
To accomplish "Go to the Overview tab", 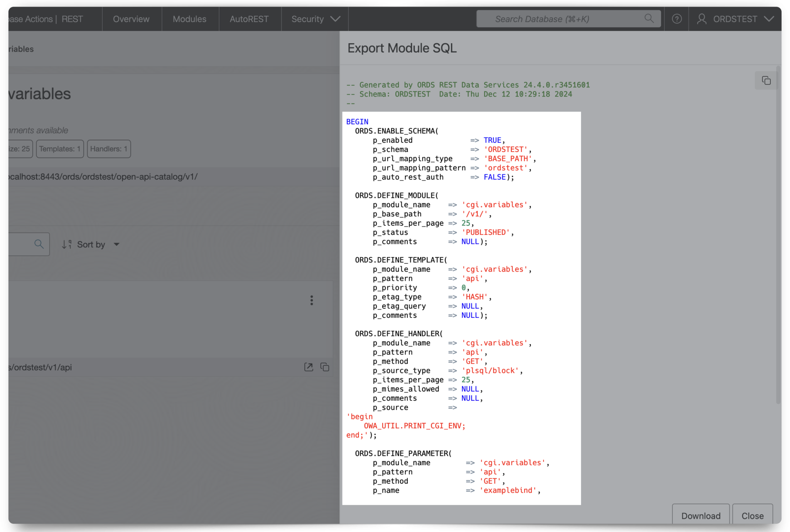I will point(131,19).
